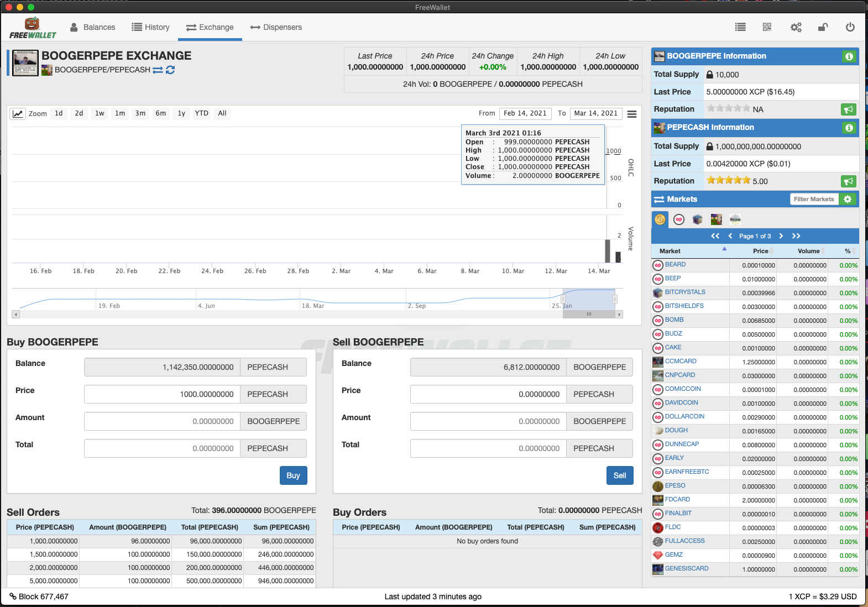Sort markets by Market column
The height and width of the screenshot is (607, 868).
coord(691,251)
